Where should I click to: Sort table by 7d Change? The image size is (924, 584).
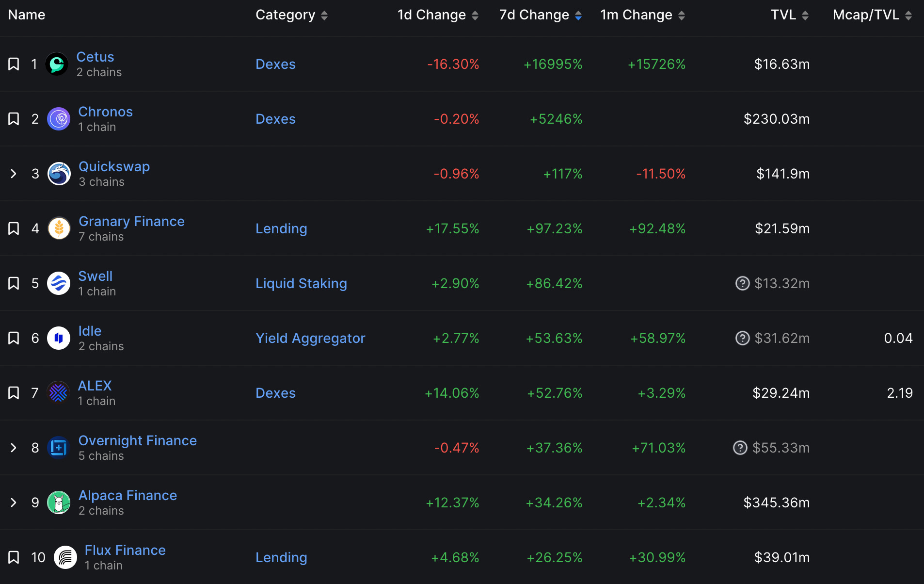541,15
